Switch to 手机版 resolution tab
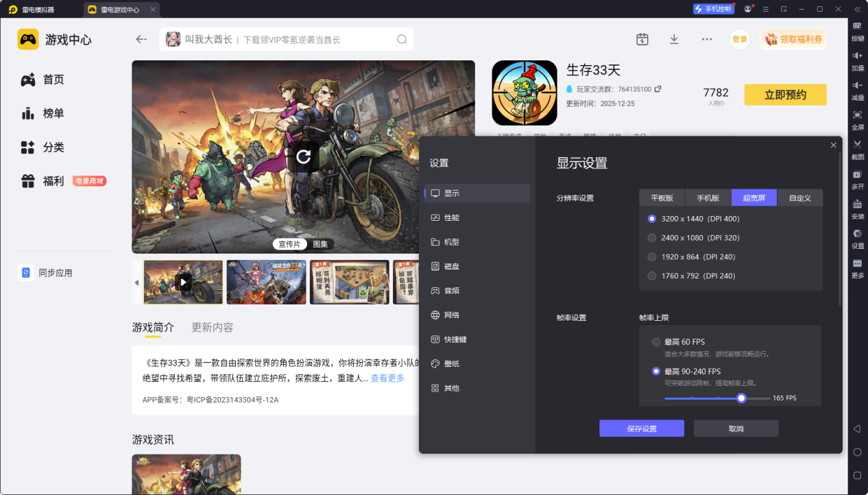Viewport: 868px width, 495px height. (x=708, y=197)
